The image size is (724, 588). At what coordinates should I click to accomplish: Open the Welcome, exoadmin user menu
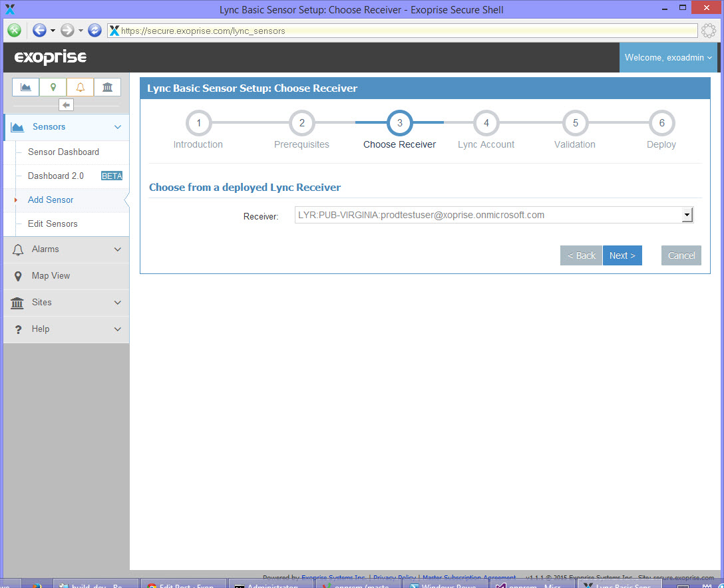[x=668, y=58]
